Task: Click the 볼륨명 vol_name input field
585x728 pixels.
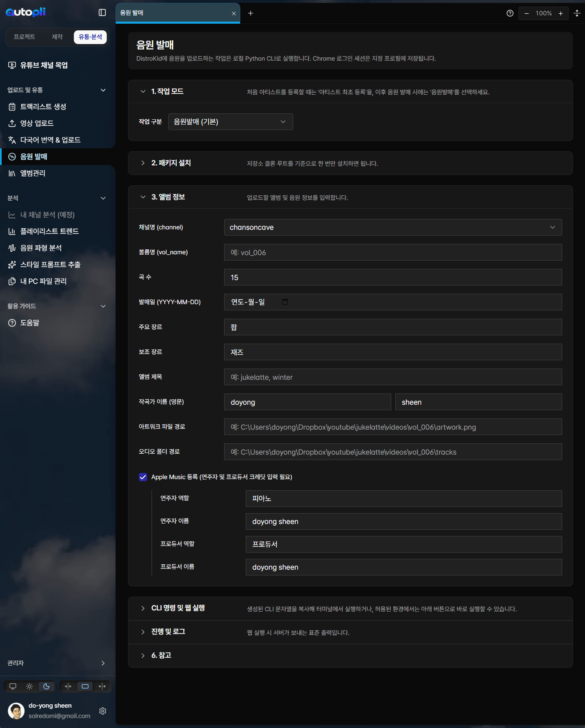Action: point(392,252)
